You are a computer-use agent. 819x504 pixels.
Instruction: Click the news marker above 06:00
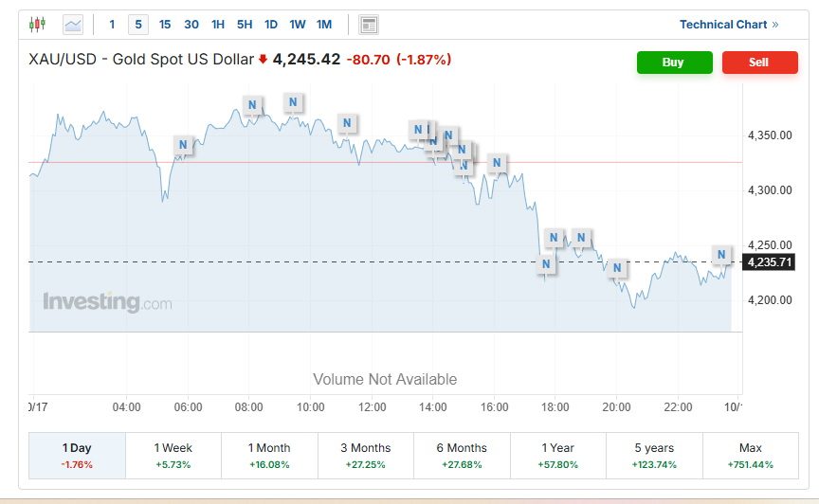tap(184, 145)
